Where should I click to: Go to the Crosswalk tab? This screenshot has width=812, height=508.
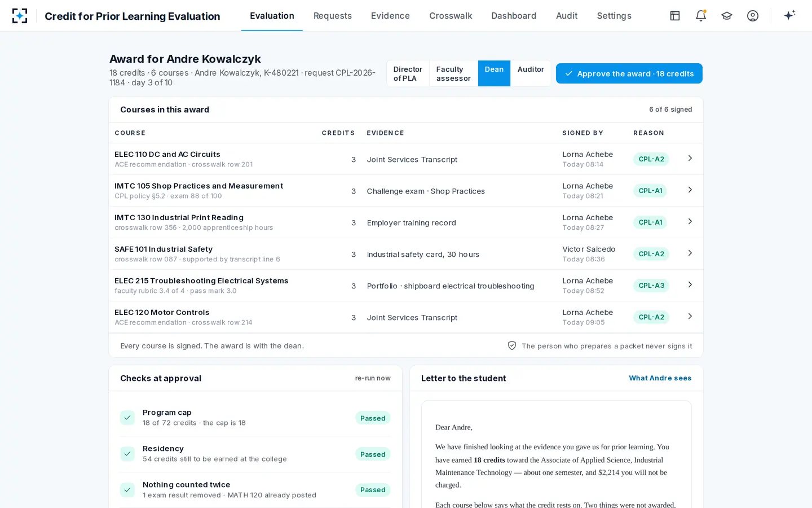click(451, 16)
